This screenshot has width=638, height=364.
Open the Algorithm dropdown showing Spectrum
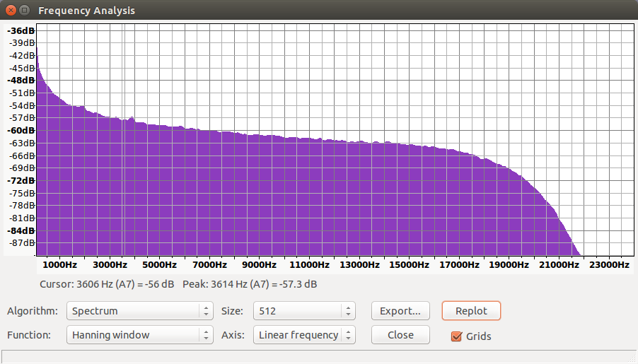point(139,311)
